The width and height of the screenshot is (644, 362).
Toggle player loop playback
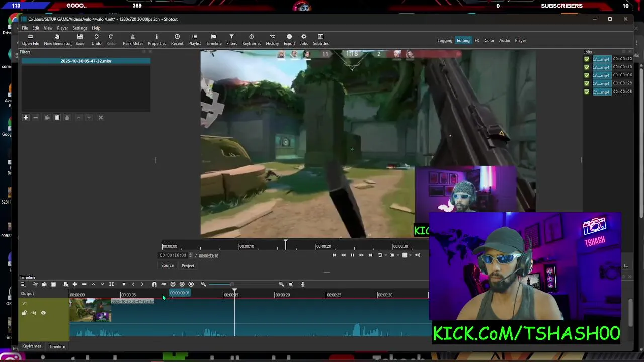pos(380,255)
